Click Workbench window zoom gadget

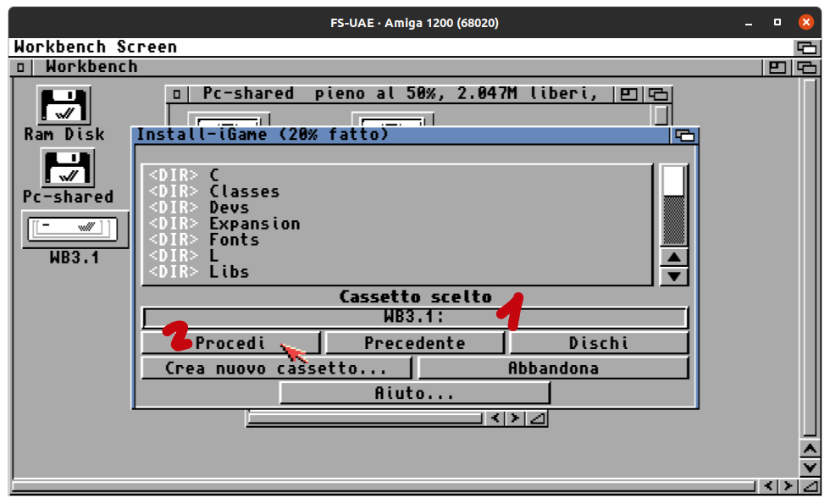tap(777, 67)
